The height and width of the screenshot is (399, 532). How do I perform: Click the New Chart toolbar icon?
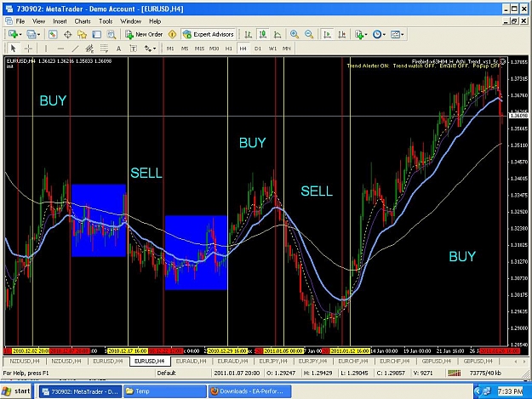(x=13, y=34)
